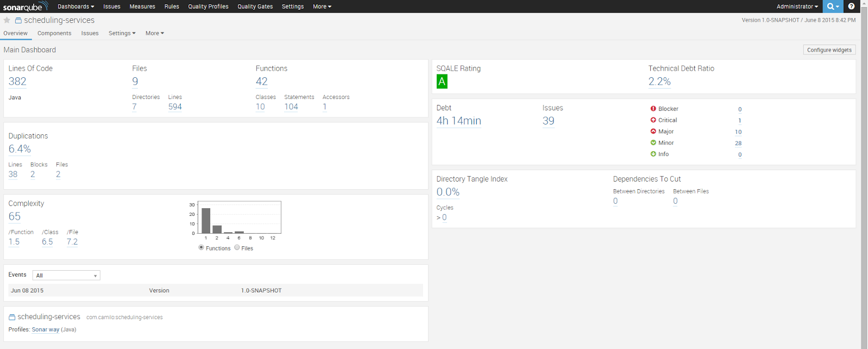
Task: Click the help question mark icon
Action: pyautogui.click(x=851, y=7)
